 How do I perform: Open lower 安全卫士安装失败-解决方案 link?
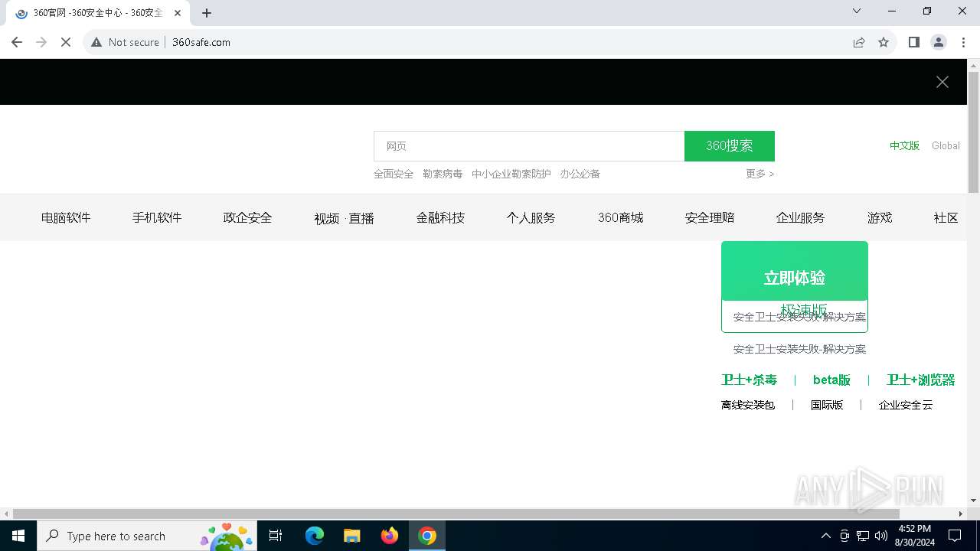(x=799, y=349)
